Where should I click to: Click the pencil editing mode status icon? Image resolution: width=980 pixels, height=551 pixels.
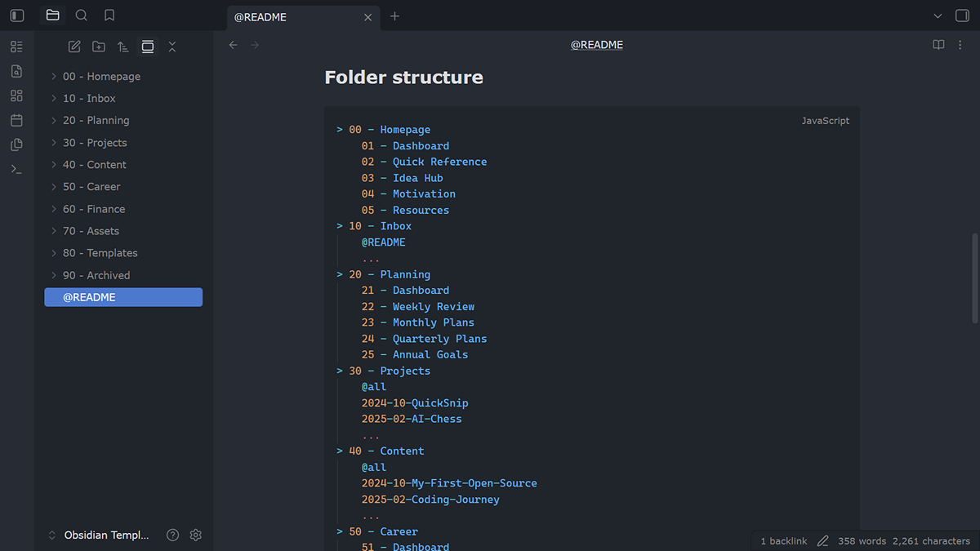coord(822,541)
